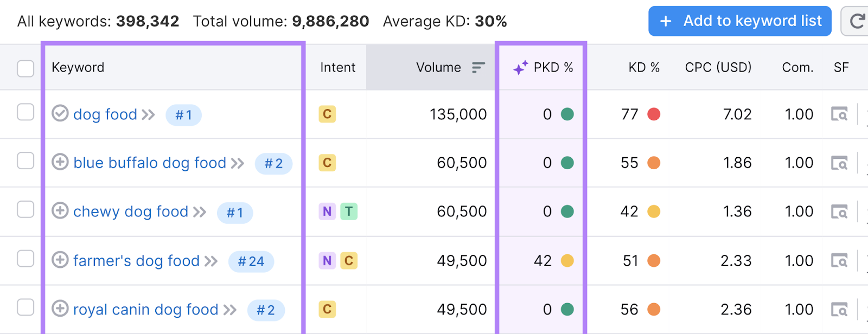868x334 pixels.
Task: Expand double chevron beside royal canin dog food
Action: pyautogui.click(x=230, y=310)
